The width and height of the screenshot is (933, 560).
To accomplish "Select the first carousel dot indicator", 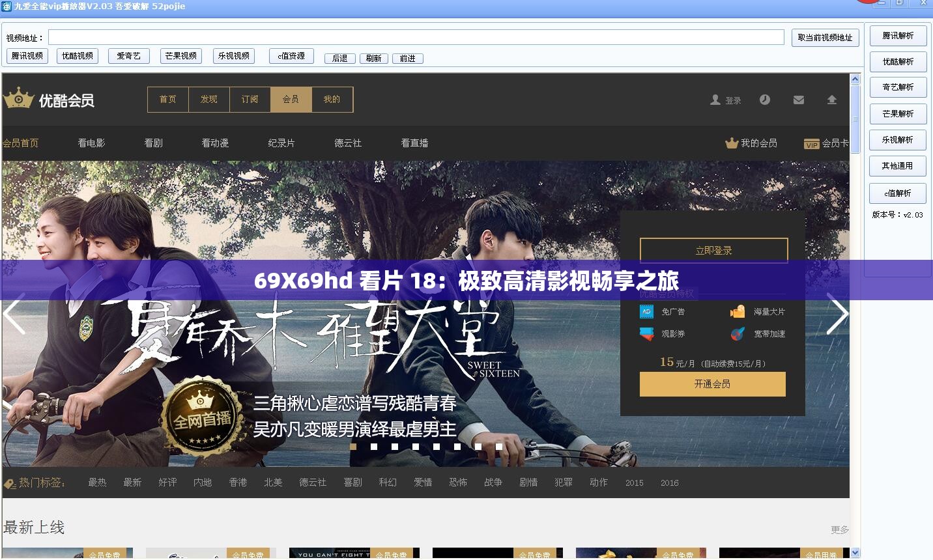I will tap(353, 447).
